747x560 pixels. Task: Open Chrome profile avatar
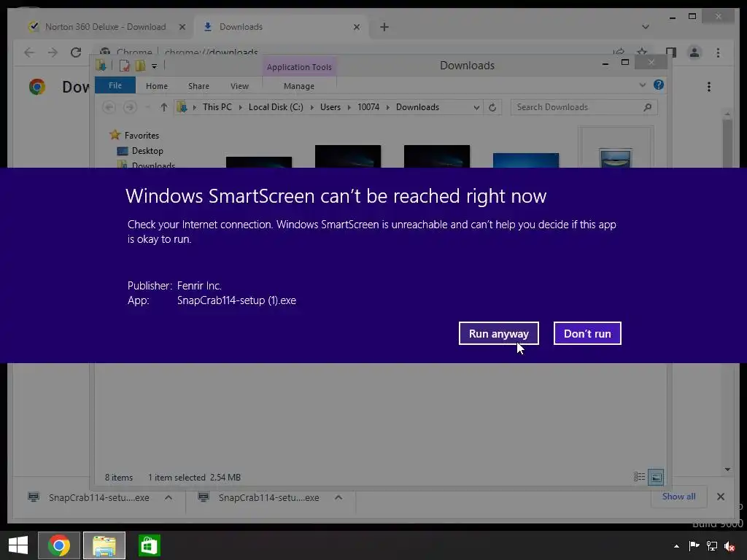(694, 52)
